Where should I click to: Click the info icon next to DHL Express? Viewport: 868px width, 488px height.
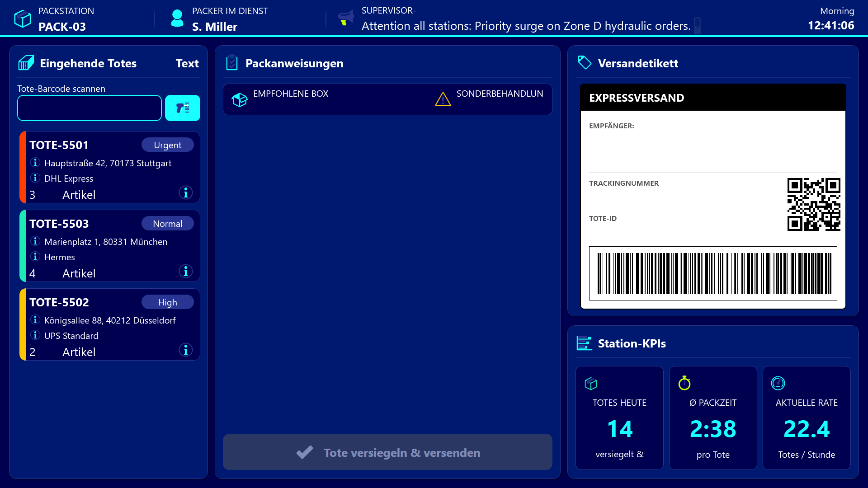35,178
